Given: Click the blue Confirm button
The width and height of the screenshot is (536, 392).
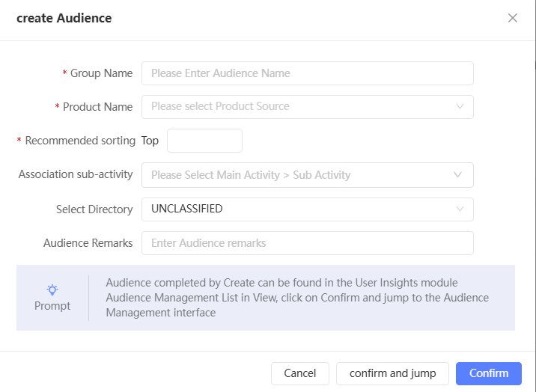Looking at the screenshot, I should tap(489, 373).
